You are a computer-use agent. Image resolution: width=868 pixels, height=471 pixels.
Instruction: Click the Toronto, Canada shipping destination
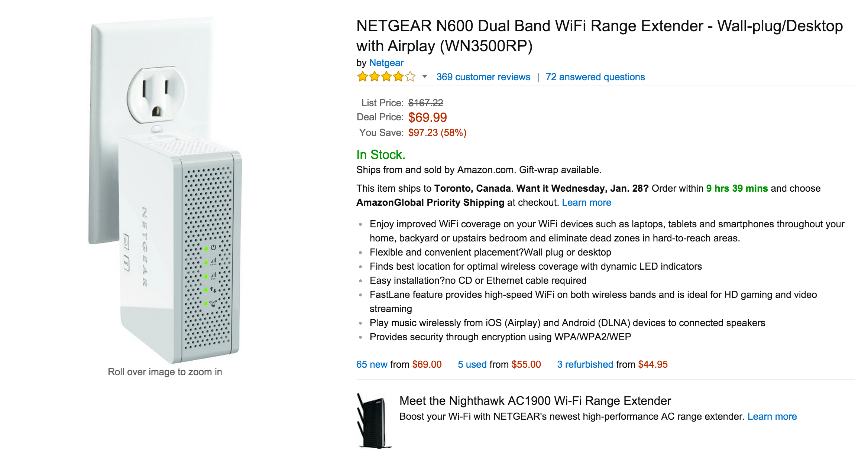[472, 188]
